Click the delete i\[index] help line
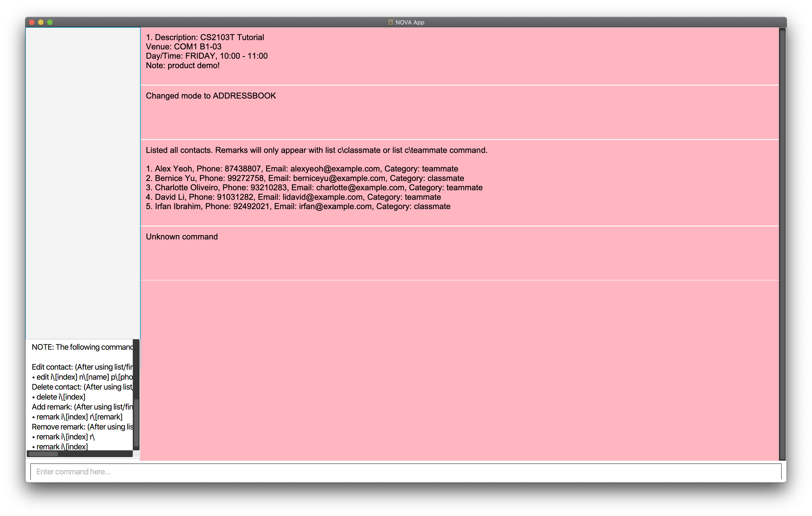Viewport: 812px width, 516px height. [x=61, y=397]
